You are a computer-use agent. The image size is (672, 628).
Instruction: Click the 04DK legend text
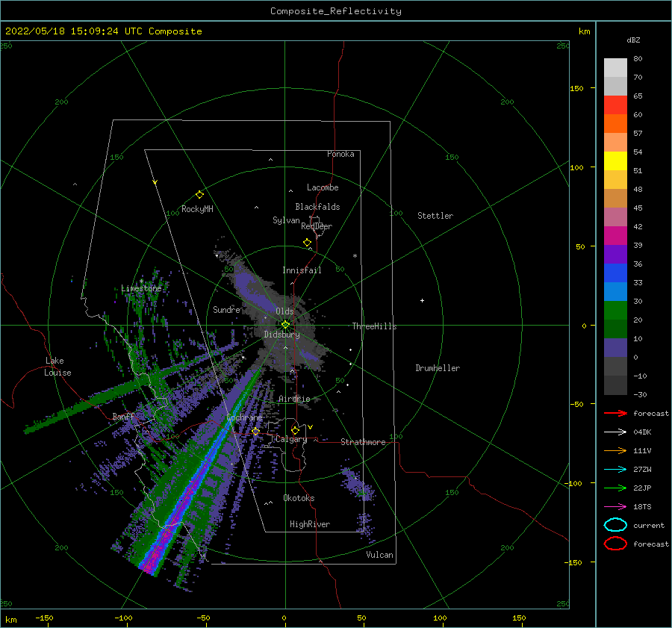click(642, 432)
